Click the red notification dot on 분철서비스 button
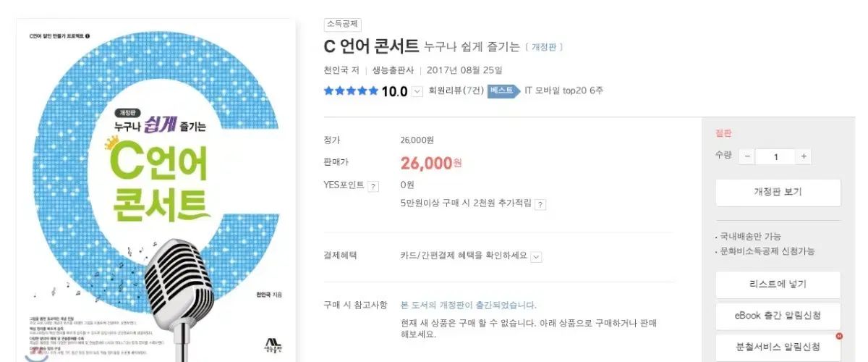The image size is (868, 362). tap(838, 337)
